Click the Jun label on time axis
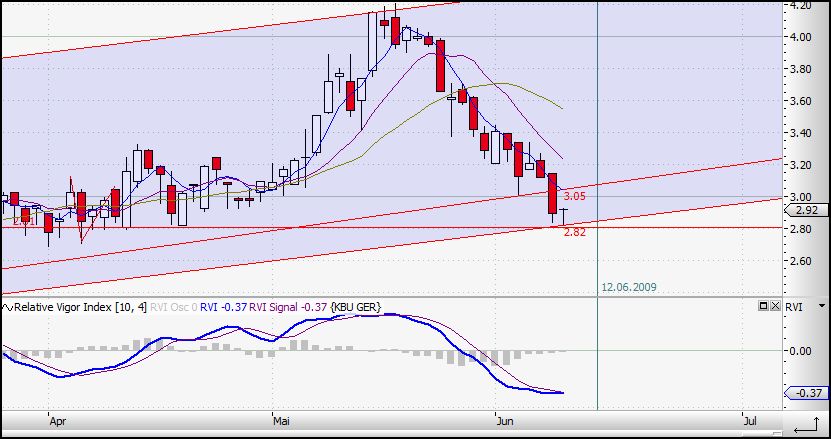Viewport: 831px width, 439px height. tap(506, 423)
